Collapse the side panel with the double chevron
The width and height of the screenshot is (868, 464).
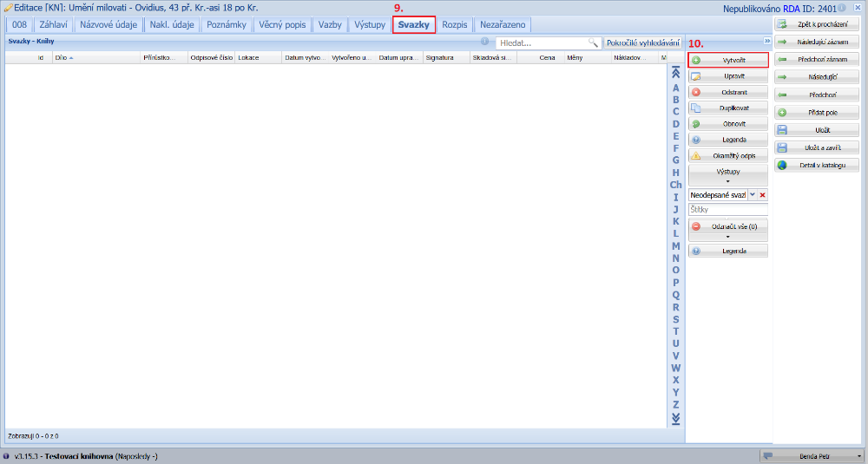click(767, 41)
